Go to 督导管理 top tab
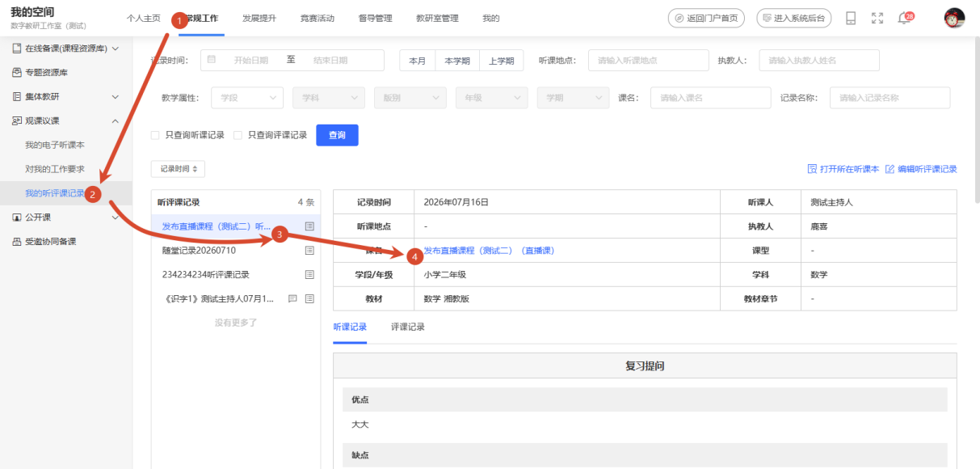 (375, 18)
